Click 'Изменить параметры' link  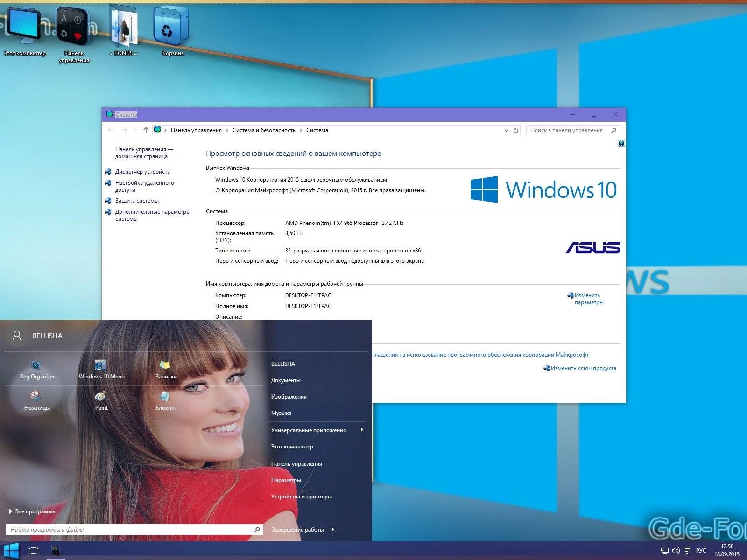589,299
